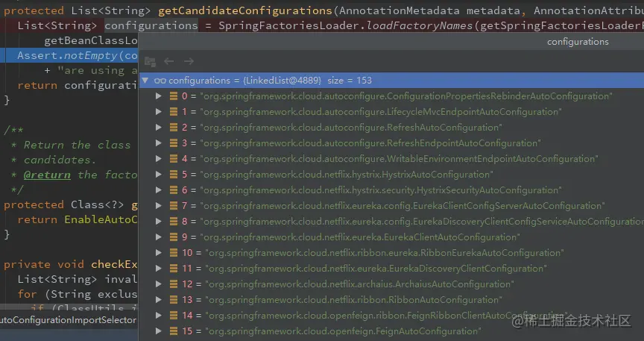Click loadFactoryNames call in editor

(420, 25)
